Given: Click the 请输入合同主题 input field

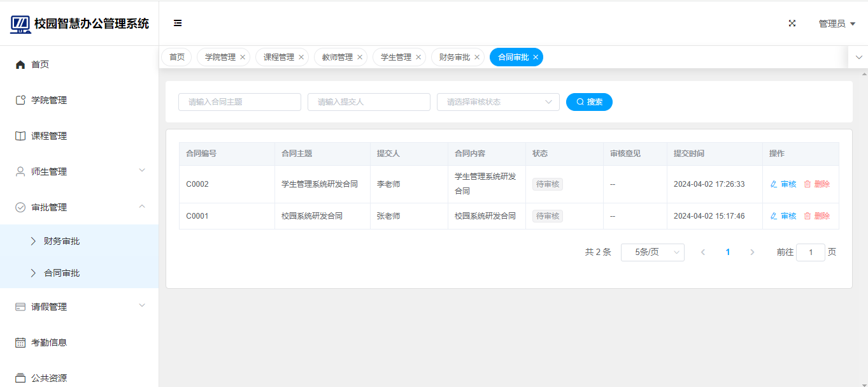Looking at the screenshot, I should coord(239,102).
